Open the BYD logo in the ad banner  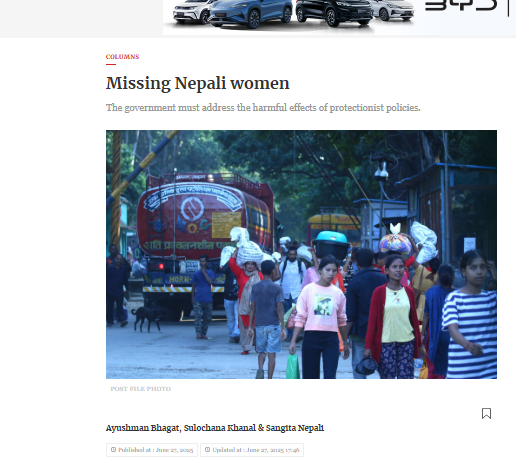(x=461, y=5)
